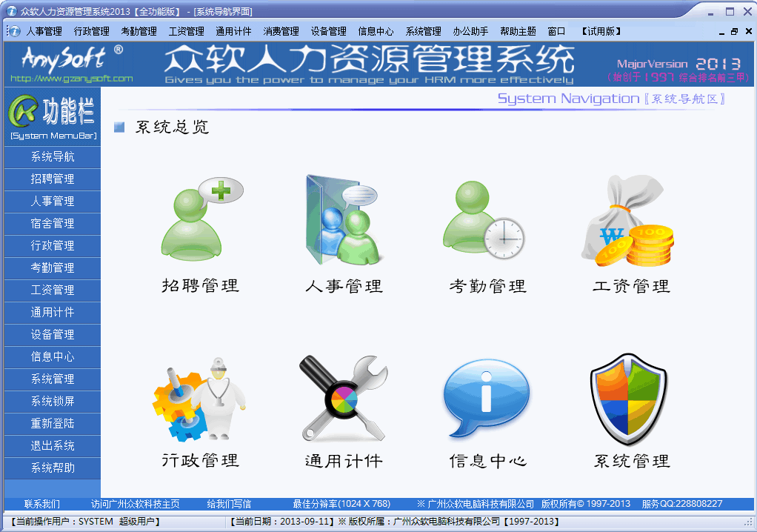The height and width of the screenshot is (532, 757).
Task: Open 系统管理 in the menu bar
Action: (x=424, y=31)
